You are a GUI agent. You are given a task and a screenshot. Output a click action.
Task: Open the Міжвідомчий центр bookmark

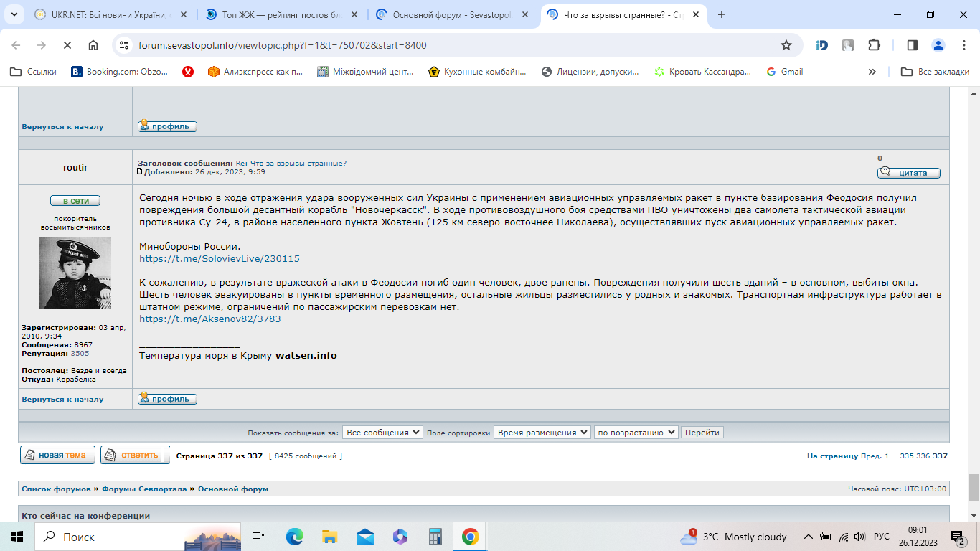(x=365, y=72)
